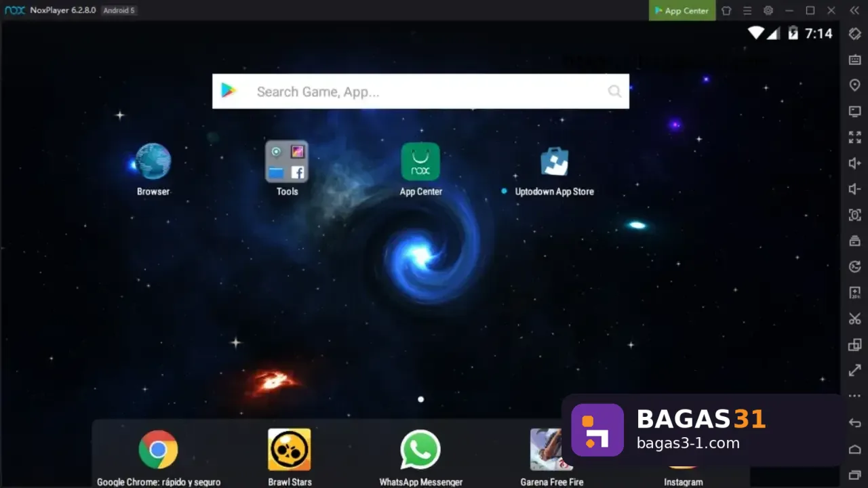Open the Tools folder

click(x=287, y=161)
